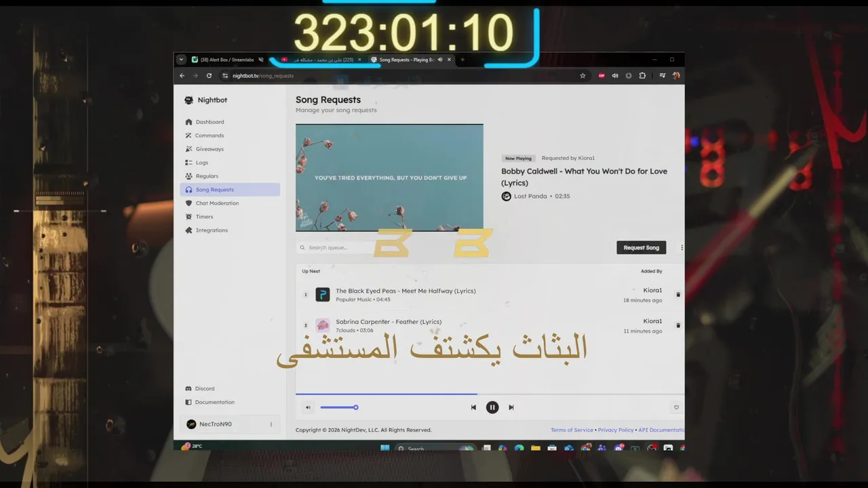Click 7clouds channel avatar for song 2
The width and height of the screenshot is (868, 488).
click(323, 325)
